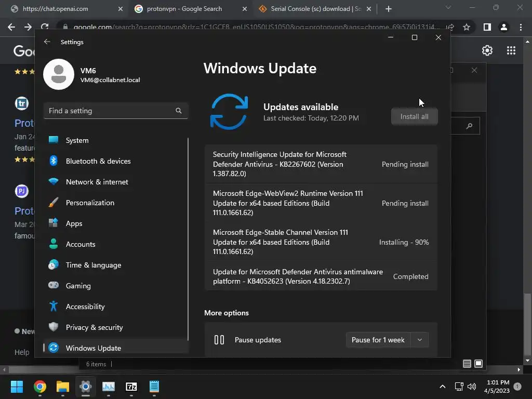This screenshot has height=399, width=532.
Task: Open System settings category
Action: pyautogui.click(x=115, y=140)
